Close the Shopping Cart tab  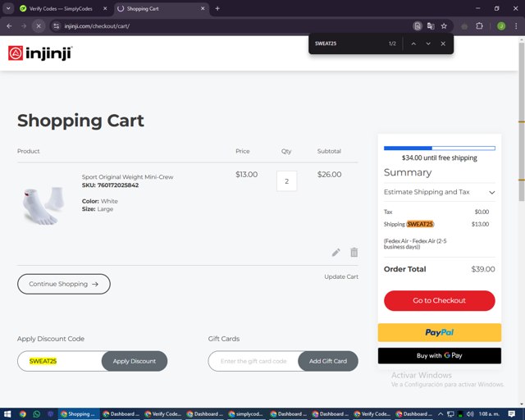[203, 9]
